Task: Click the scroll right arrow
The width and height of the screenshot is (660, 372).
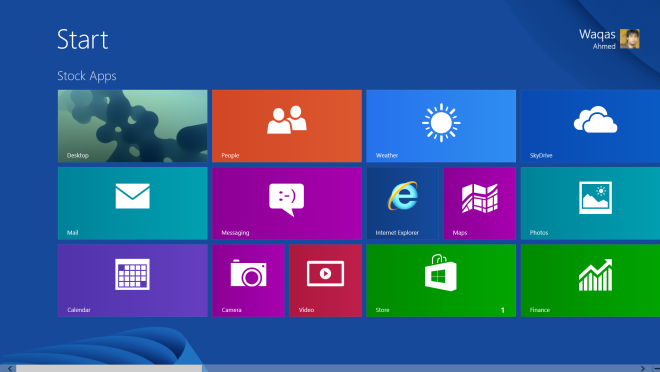Action: (x=642, y=368)
